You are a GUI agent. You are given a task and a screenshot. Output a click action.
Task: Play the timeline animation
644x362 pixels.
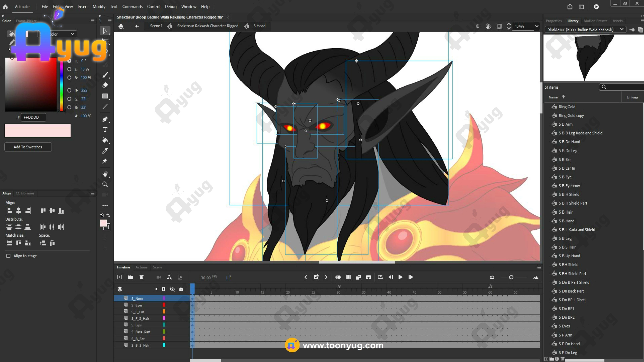click(x=400, y=277)
